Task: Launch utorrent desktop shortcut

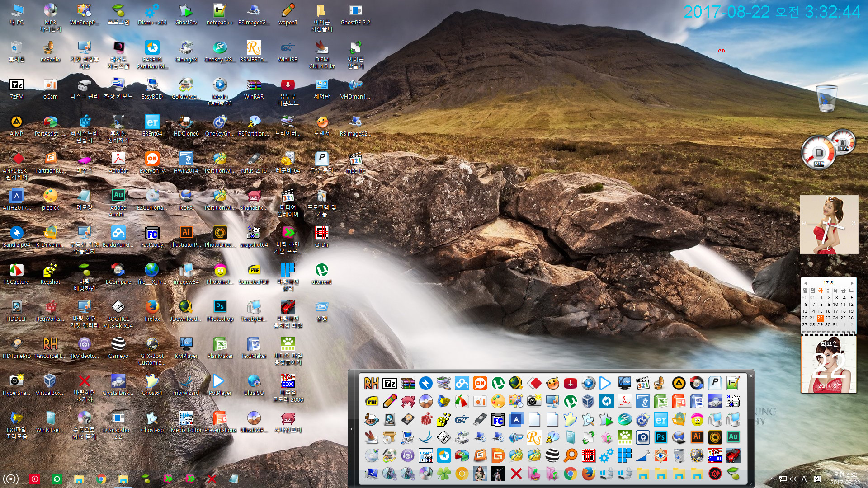Action: (x=321, y=274)
